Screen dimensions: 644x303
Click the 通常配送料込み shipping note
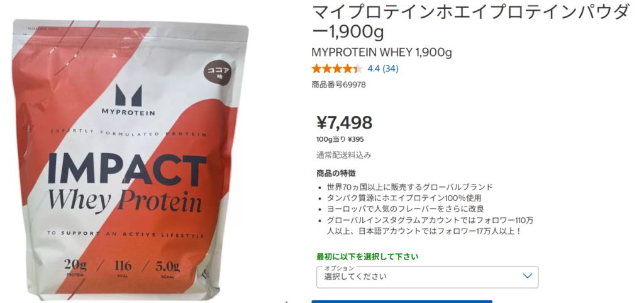344,155
